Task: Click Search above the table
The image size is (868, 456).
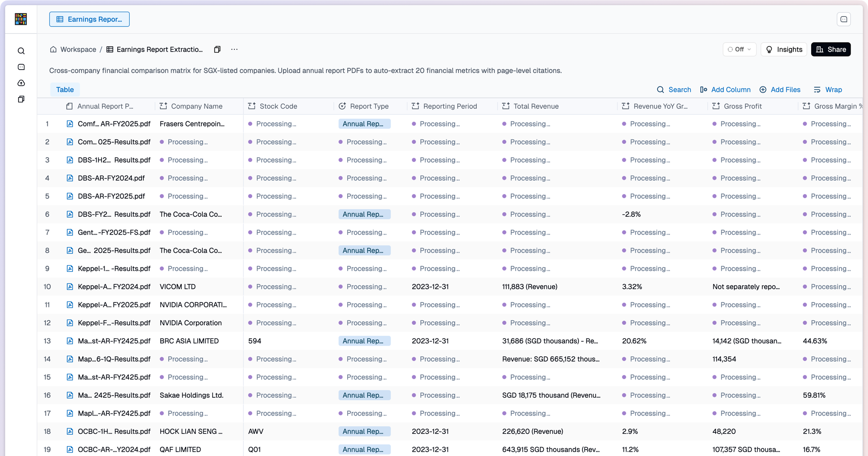Action: pos(674,89)
